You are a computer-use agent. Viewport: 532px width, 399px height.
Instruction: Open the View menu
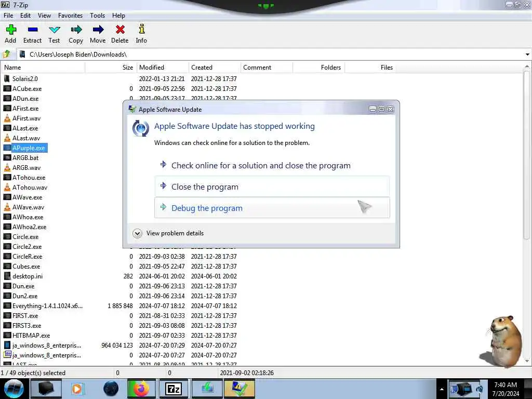[x=45, y=16]
